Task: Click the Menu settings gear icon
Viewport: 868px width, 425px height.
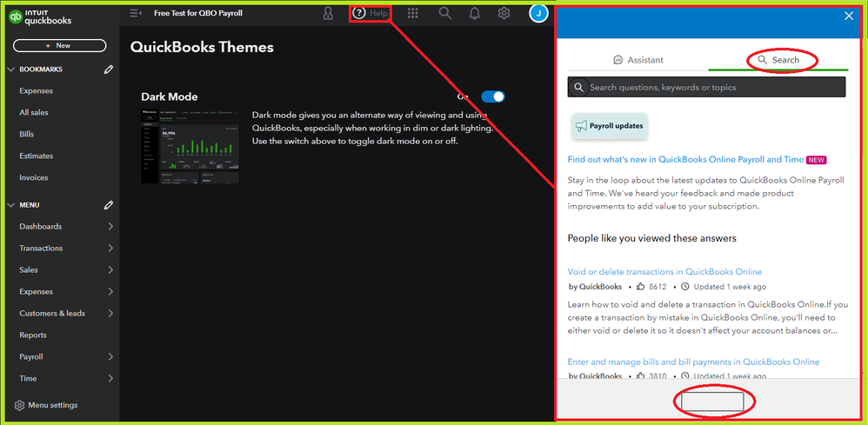Action: pyautogui.click(x=19, y=405)
